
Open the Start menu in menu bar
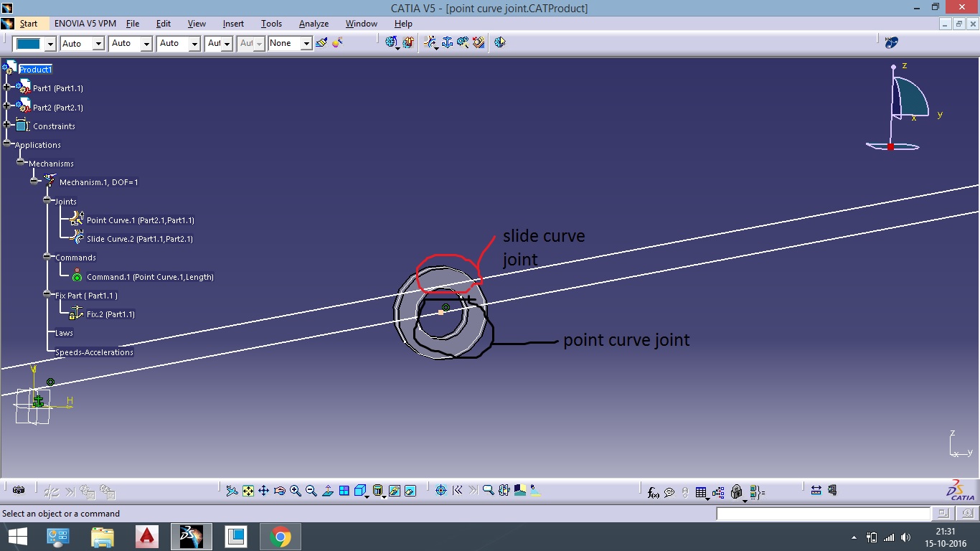29,24
